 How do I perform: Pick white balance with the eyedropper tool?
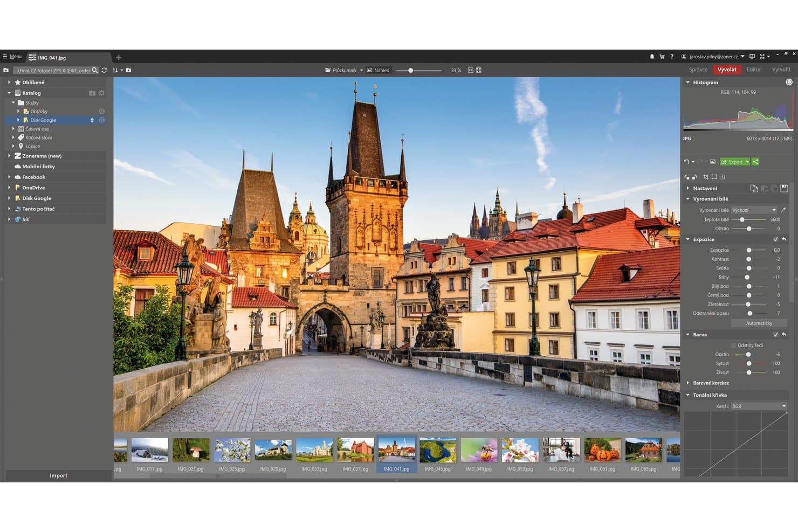pos(783,210)
